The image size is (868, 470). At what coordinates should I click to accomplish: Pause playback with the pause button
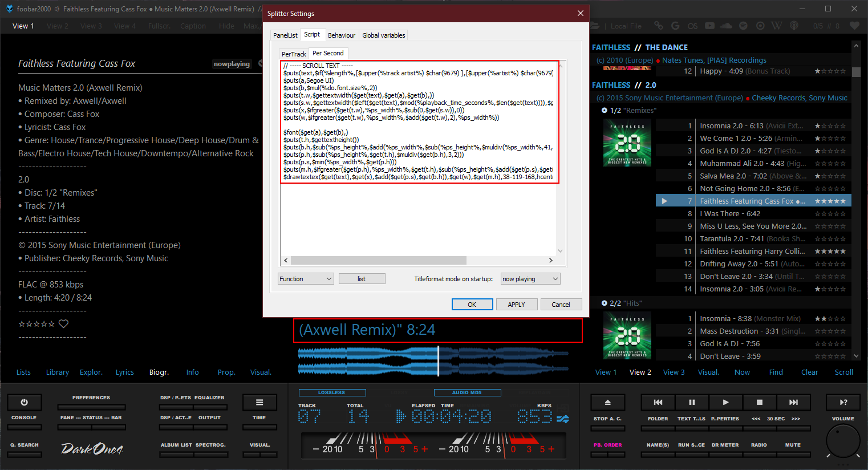[x=692, y=402]
